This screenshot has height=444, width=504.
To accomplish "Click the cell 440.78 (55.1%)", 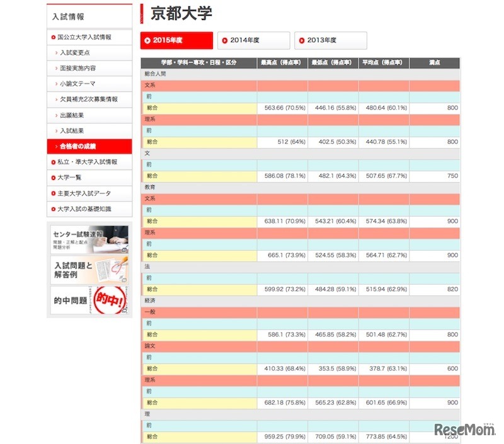I will click(x=384, y=142).
